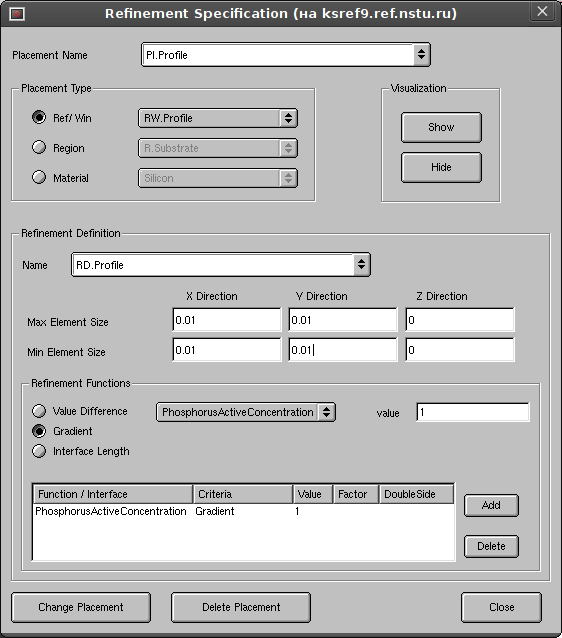The image size is (562, 638).
Task: Click the Hide visualization button
Action: [x=441, y=167]
